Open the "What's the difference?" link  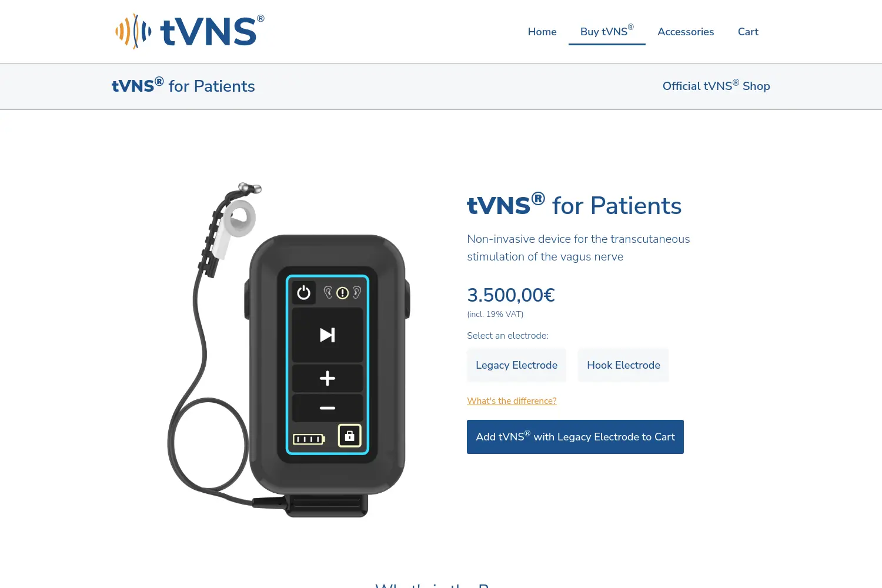click(512, 401)
